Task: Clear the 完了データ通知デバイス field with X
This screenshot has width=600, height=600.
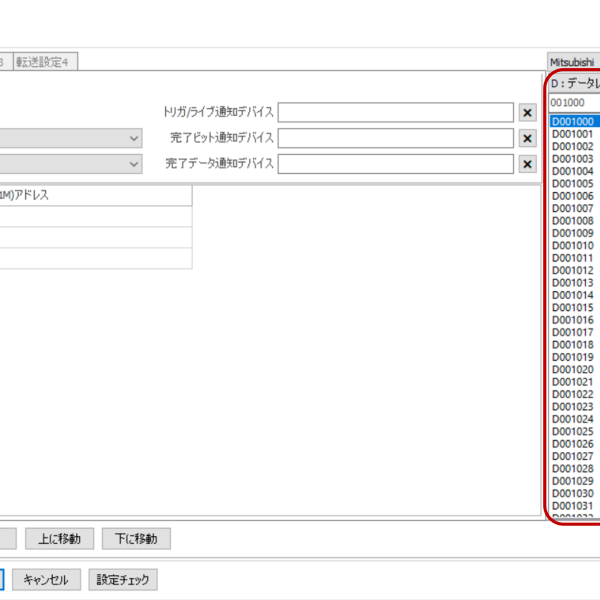Action: (528, 164)
